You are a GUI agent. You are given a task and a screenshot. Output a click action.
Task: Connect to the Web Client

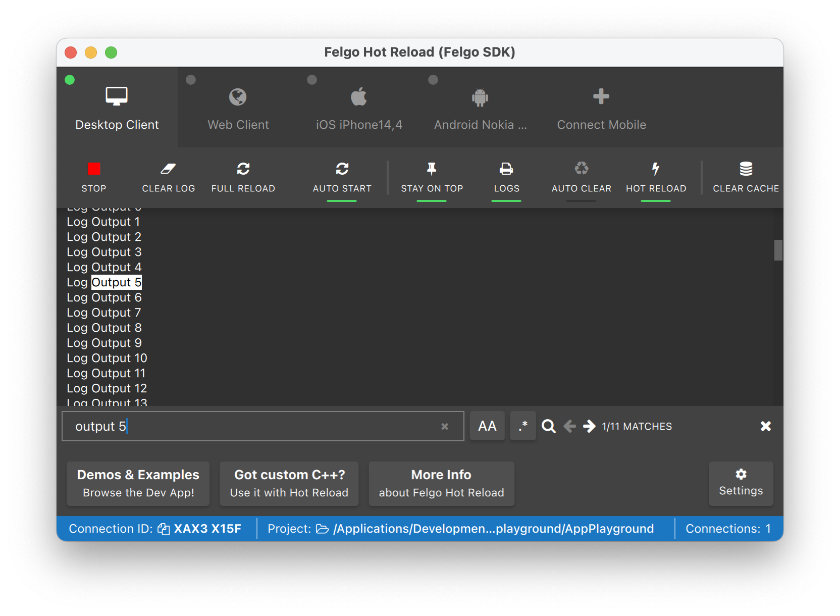click(x=238, y=109)
